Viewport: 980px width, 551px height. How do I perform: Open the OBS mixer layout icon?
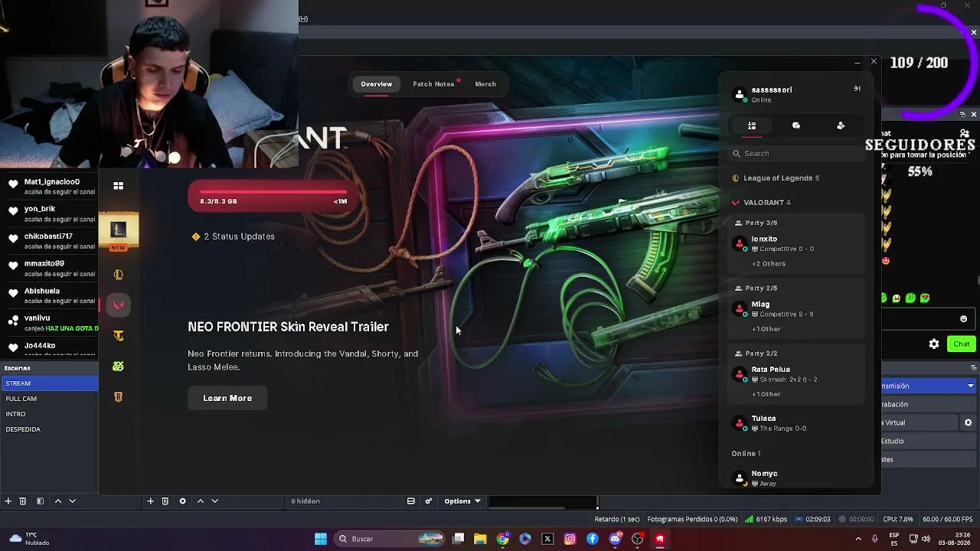[x=411, y=501]
